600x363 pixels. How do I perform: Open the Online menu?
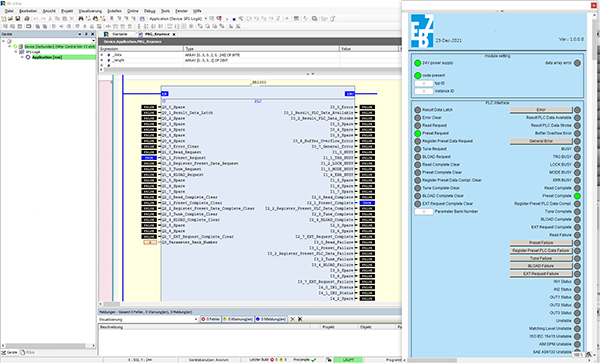(x=133, y=11)
